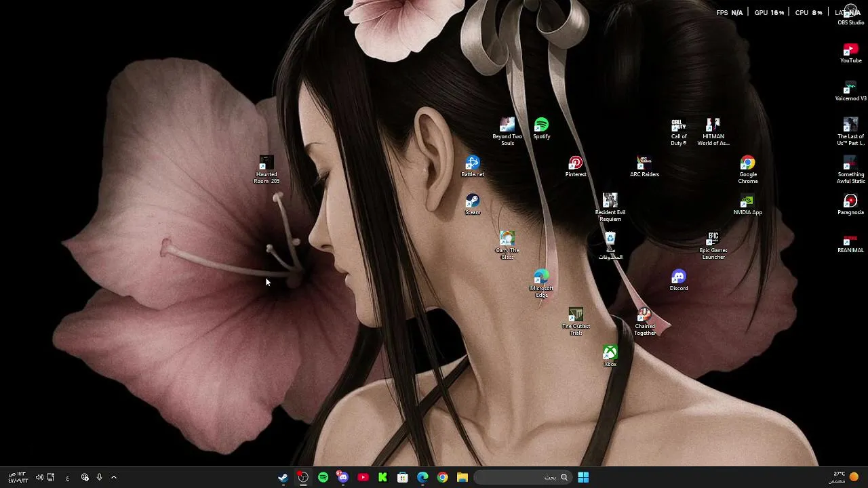Screen dimensions: 868x488
Task: Click the YouTube desktop shortcut
Action: coord(851,52)
